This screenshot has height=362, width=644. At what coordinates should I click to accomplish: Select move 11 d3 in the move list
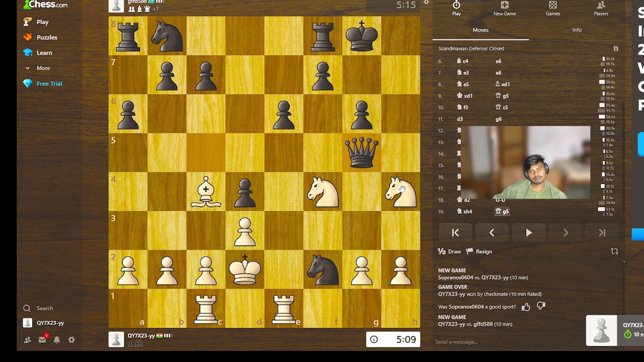pyautogui.click(x=460, y=119)
